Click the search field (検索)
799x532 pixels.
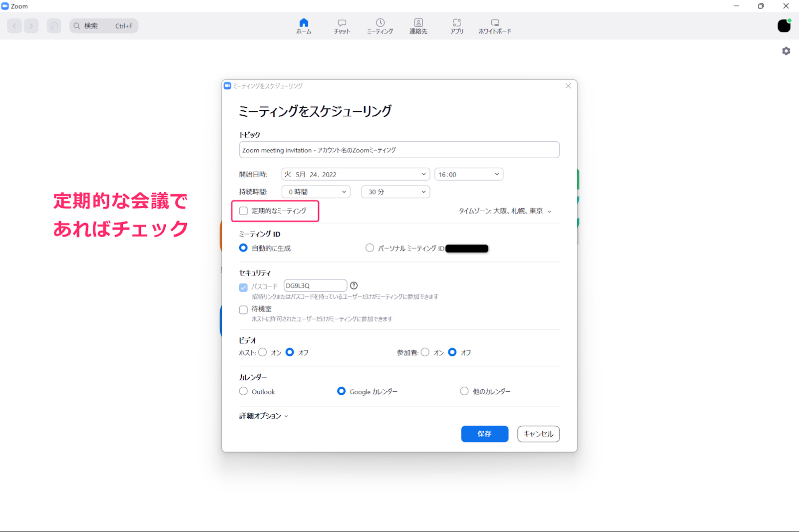pos(104,26)
